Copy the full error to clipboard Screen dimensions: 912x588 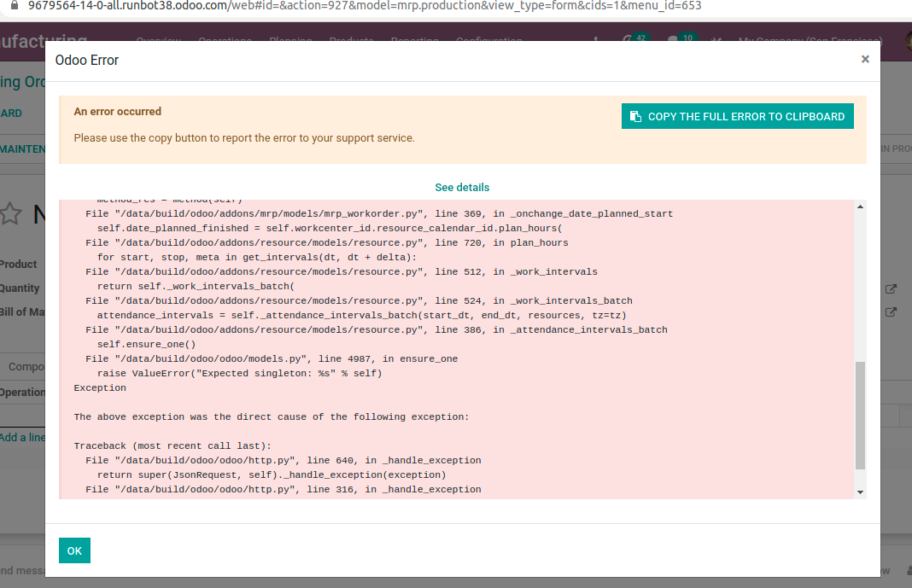point(738,116)
